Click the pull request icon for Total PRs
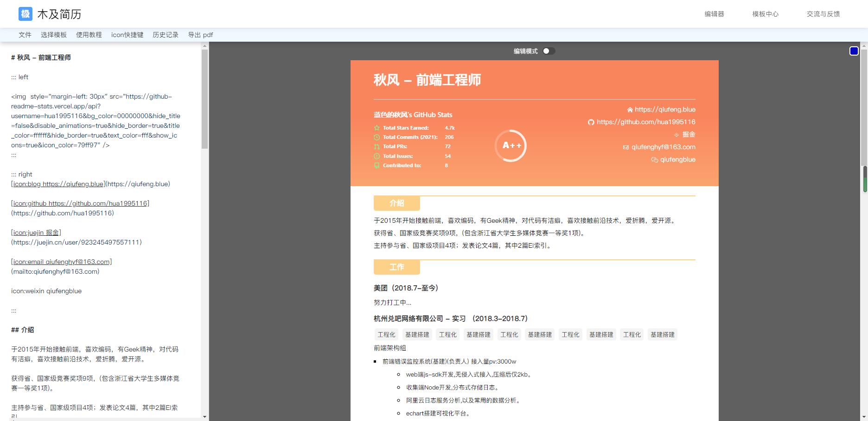This screenshot has height=421, width=868. pos(377,146)
